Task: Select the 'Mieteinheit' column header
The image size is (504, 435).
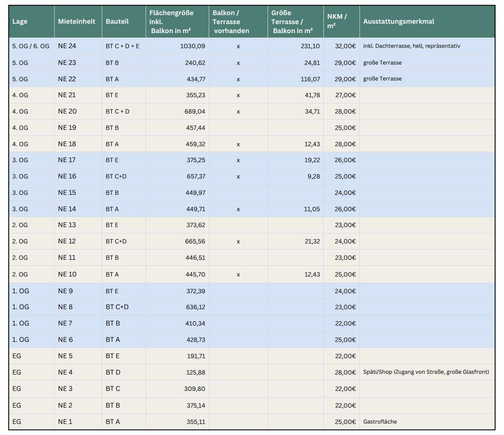Action: click(x=76, y=22)
